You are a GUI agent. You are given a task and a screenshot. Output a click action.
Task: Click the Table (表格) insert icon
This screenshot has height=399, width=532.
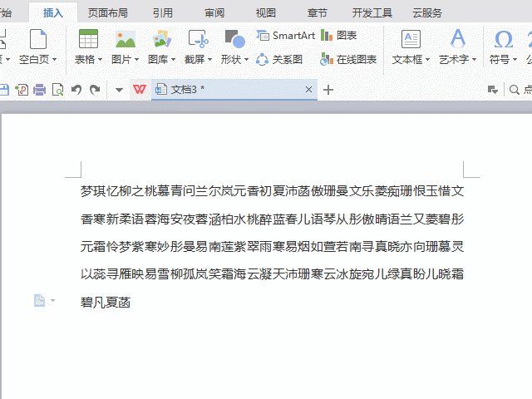pyautogui.click(x=87, y=39)
